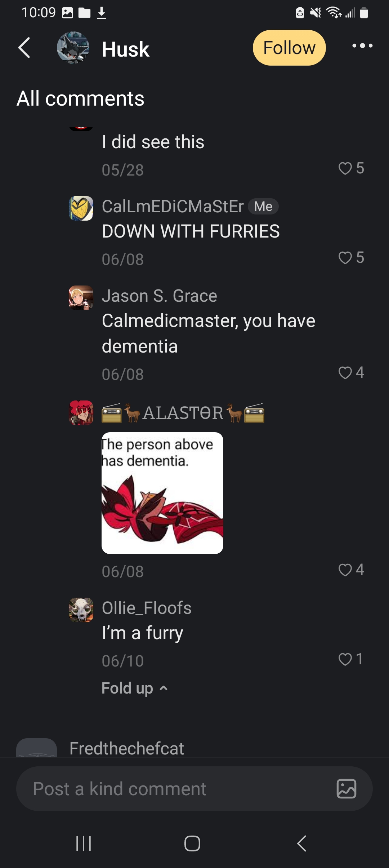Open Jason S. Grace's avatar
This screenshot has height=868, width=389.
[81, 298]
